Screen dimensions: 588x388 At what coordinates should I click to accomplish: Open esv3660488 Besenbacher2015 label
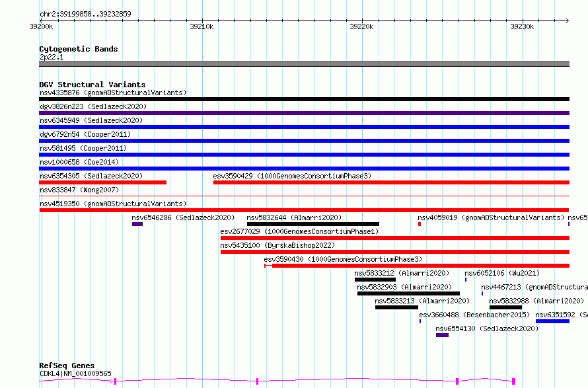tap(474, 315)
